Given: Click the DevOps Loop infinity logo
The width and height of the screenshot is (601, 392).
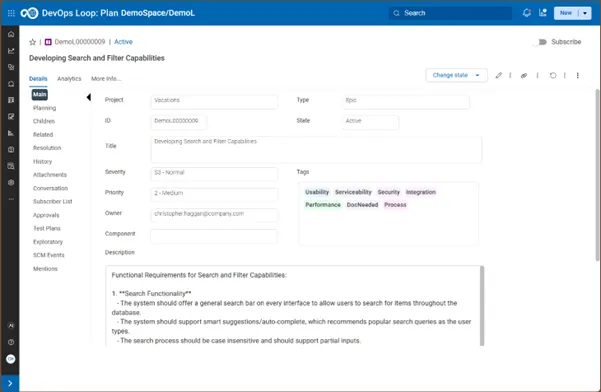Looking at the screenshot, I should (x=29, y=13).
